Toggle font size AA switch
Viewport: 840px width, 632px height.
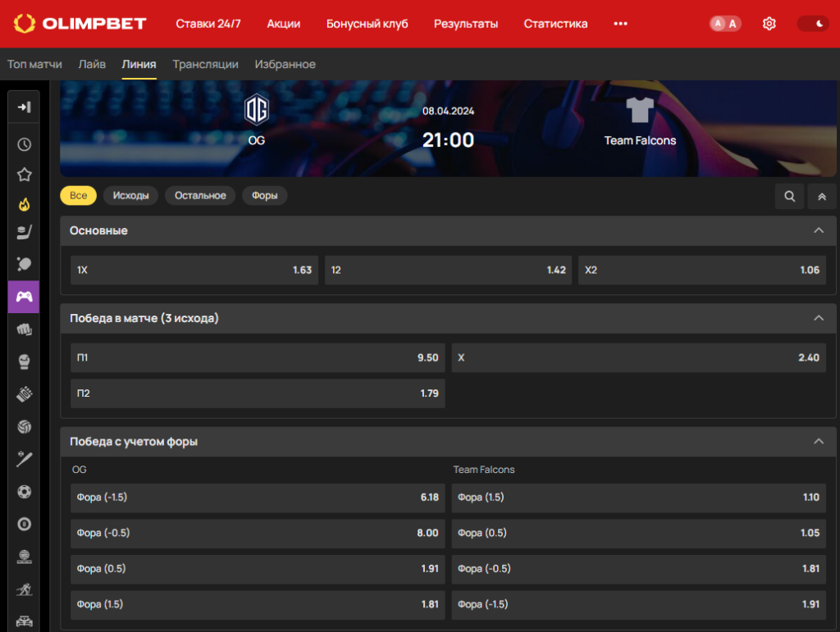725,24
